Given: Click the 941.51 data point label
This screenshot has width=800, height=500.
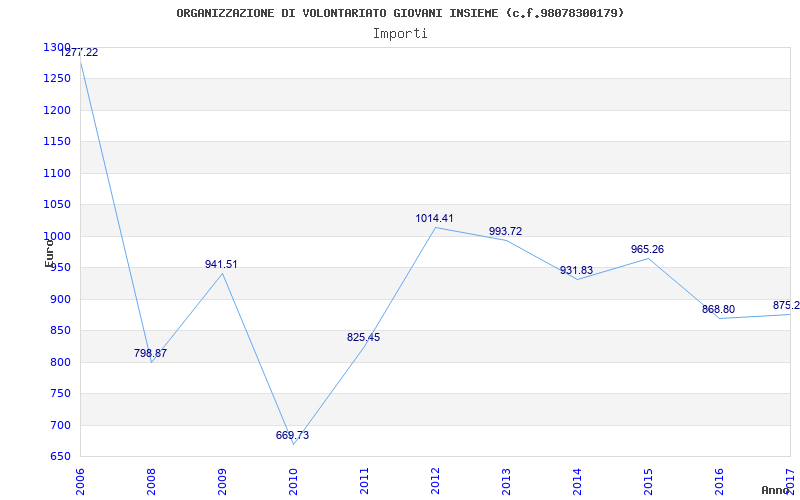Looking at the screenshot, I should [221, 264].
